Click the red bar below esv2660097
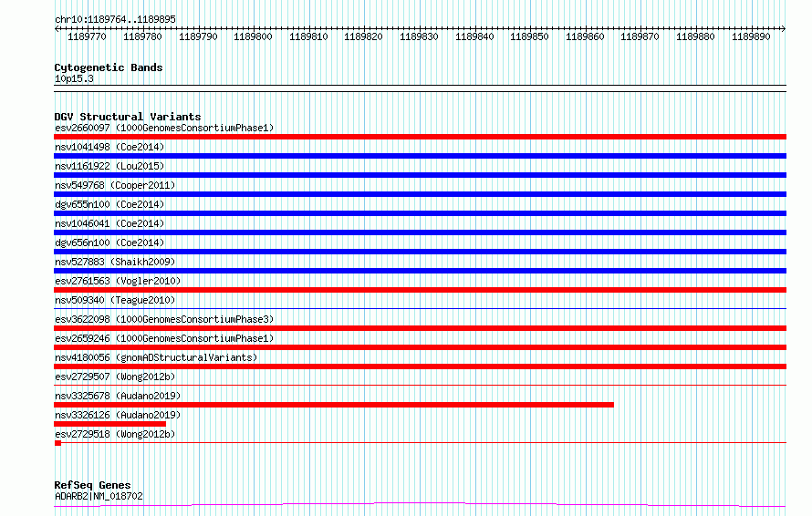Image resolution: width=812 pixels, height=516 pixels. [420, 137]
